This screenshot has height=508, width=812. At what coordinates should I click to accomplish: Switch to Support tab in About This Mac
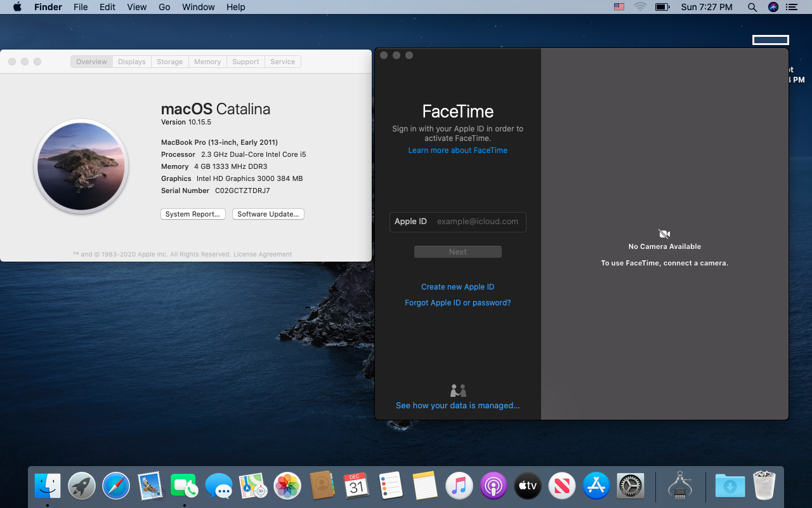click(x=246, y=62)
